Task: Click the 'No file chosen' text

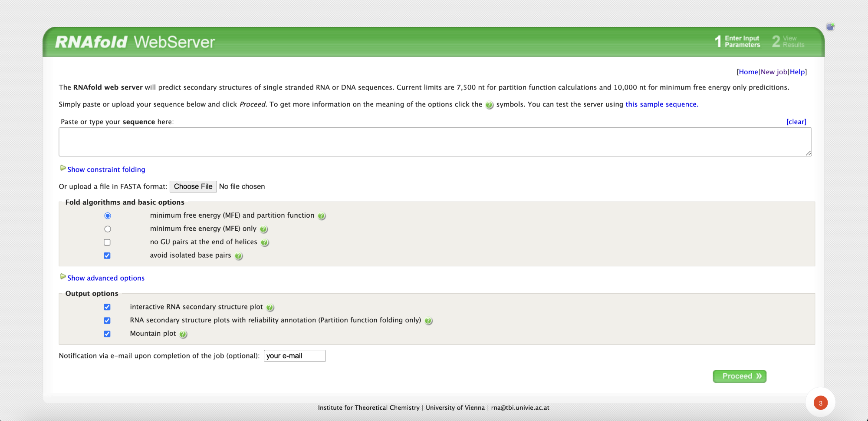Action: pyautogui.click(x=242, y=186)
